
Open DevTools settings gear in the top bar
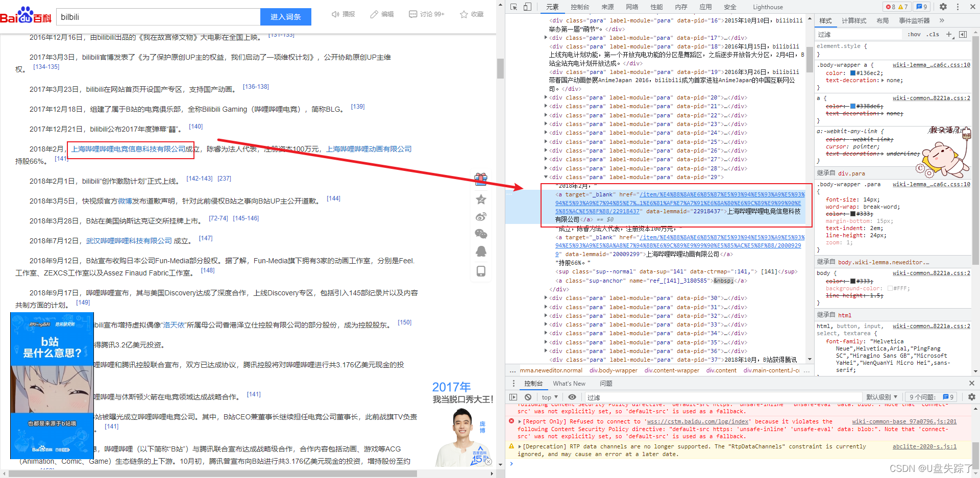[943, 7]
